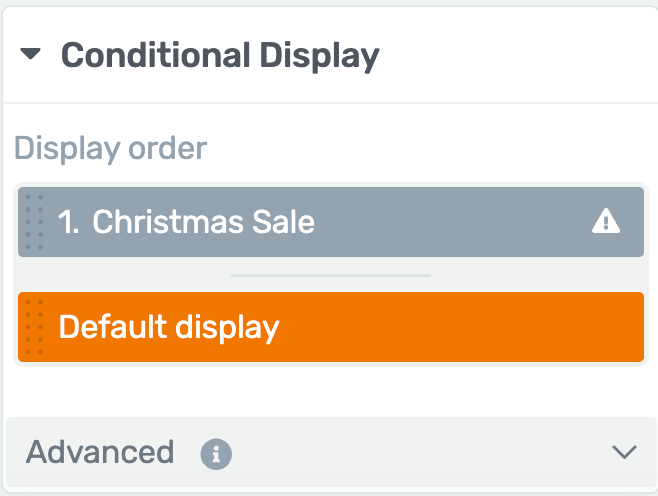Click empty orange area of Default display row
The width and height of the screenshot is (658, 496).
tap(462, 327)
